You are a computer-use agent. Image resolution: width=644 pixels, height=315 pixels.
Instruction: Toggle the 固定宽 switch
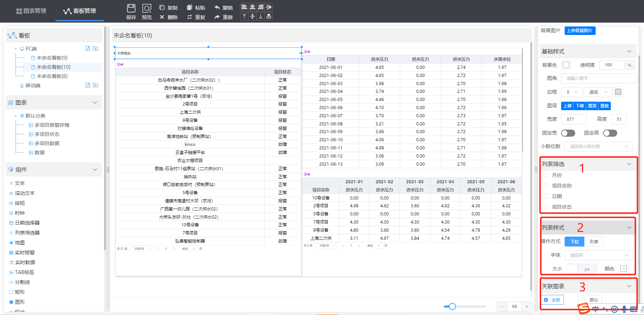point(568,133)
